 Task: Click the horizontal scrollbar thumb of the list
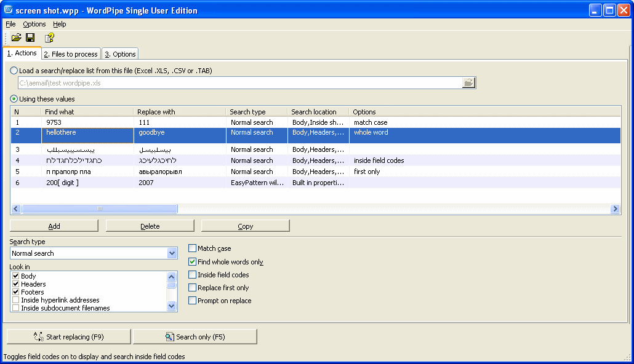[x=100, y=209]
